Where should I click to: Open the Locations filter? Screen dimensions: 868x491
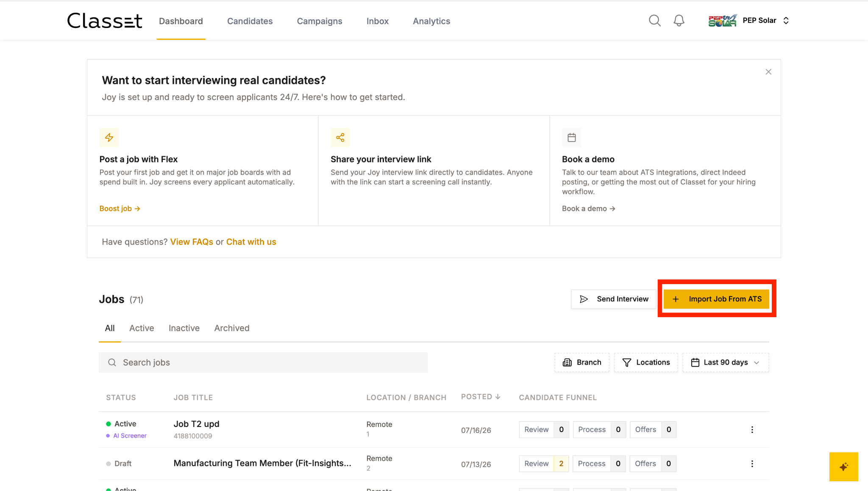(x=646, y=363)
